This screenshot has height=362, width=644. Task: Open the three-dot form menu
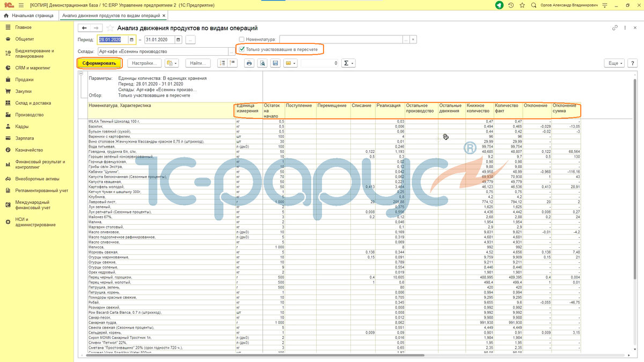pos(625,27)
